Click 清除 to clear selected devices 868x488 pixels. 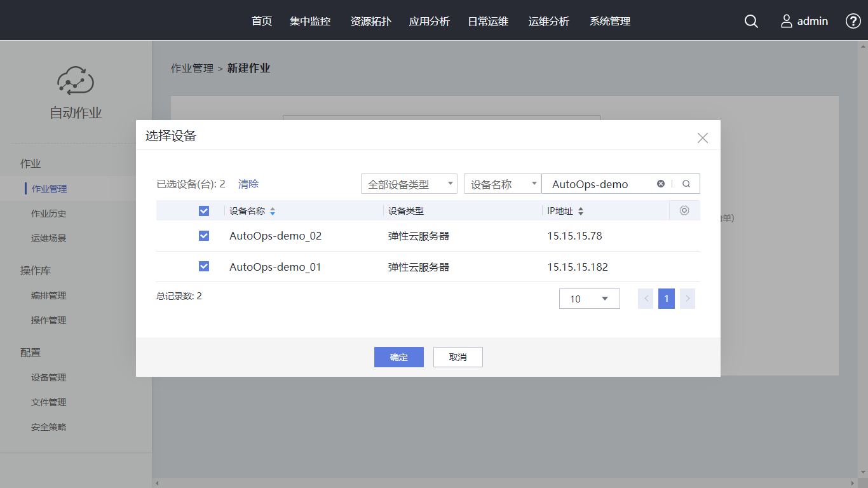point(248,184)
